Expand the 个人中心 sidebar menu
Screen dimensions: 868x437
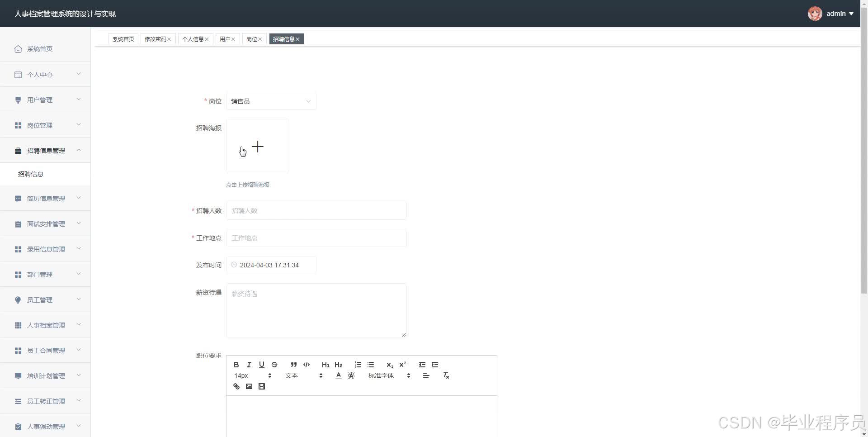point(45,74)
